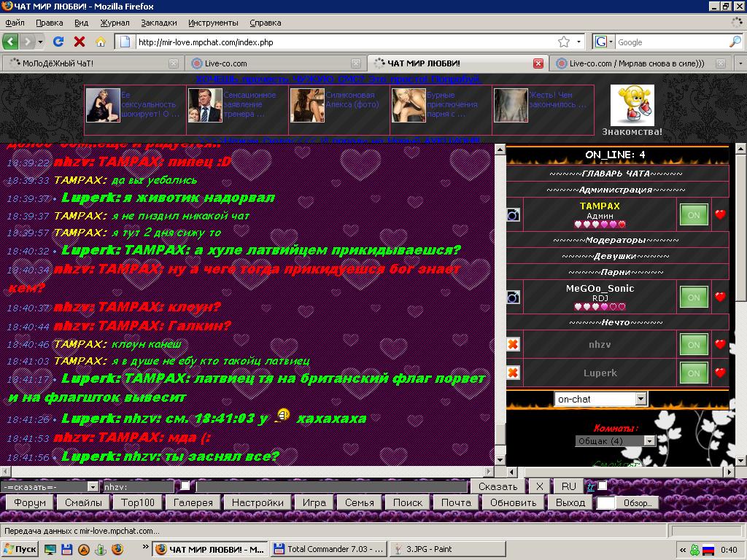This screenshot has width=747, height=560.
Task: Click the camera icon beside MeGOo_Sonic
Action: tap(514, 297)
